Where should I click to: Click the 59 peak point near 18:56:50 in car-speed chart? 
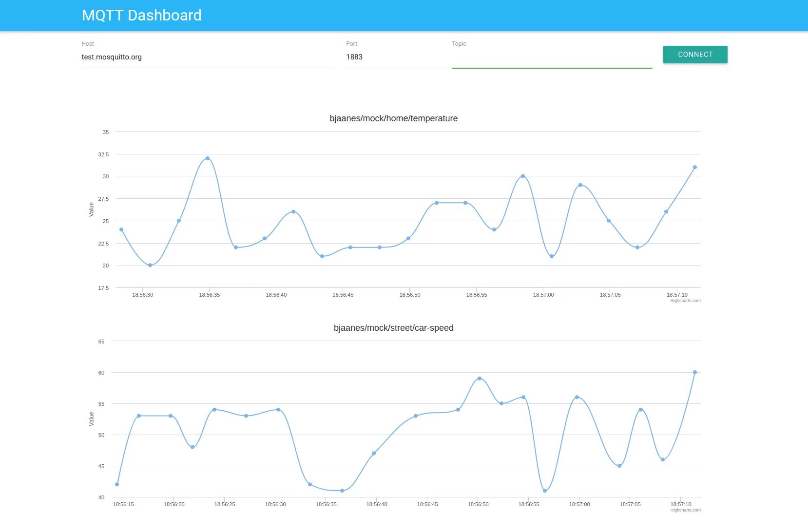tap(480, 379)
